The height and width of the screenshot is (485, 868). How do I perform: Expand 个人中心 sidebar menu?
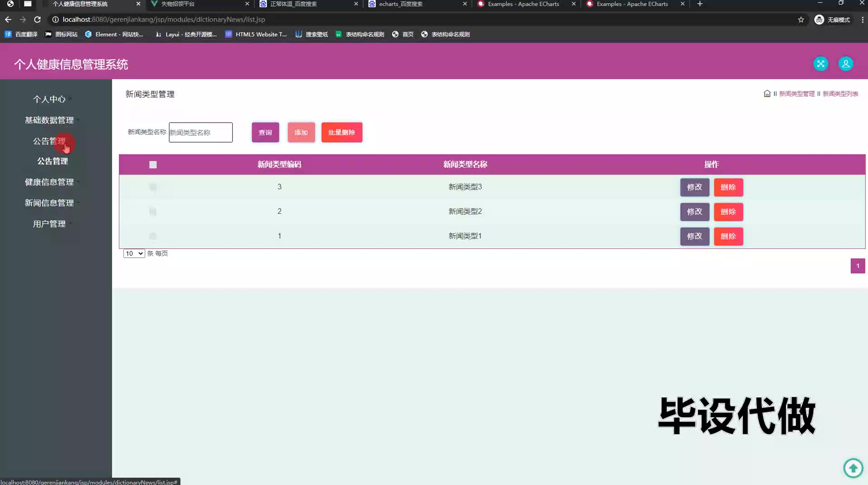[x=49, y=99]
